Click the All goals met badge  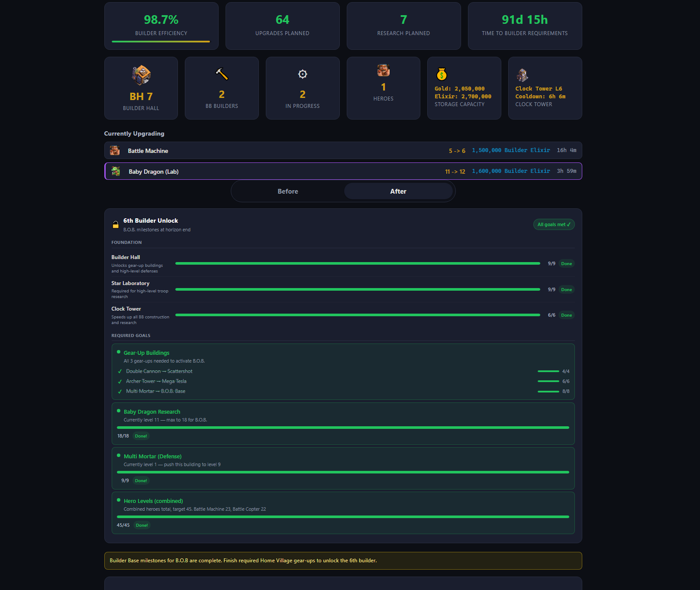(x=554, y=224)
